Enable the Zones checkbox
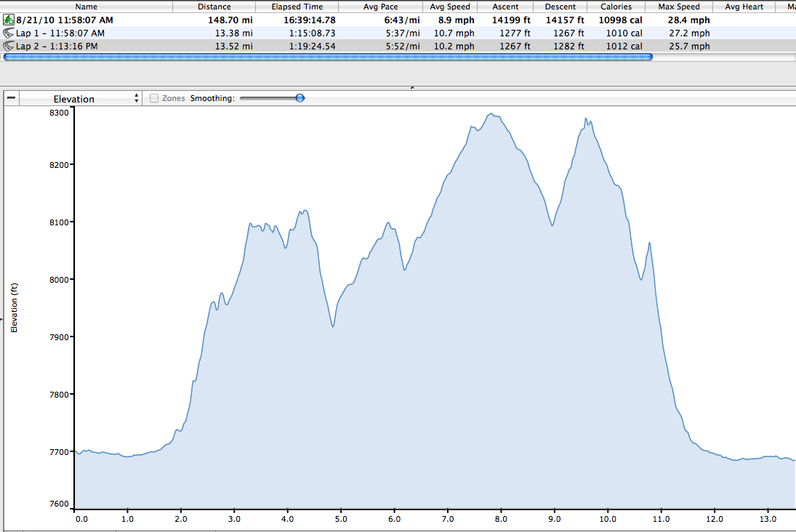 click(154, 98)
